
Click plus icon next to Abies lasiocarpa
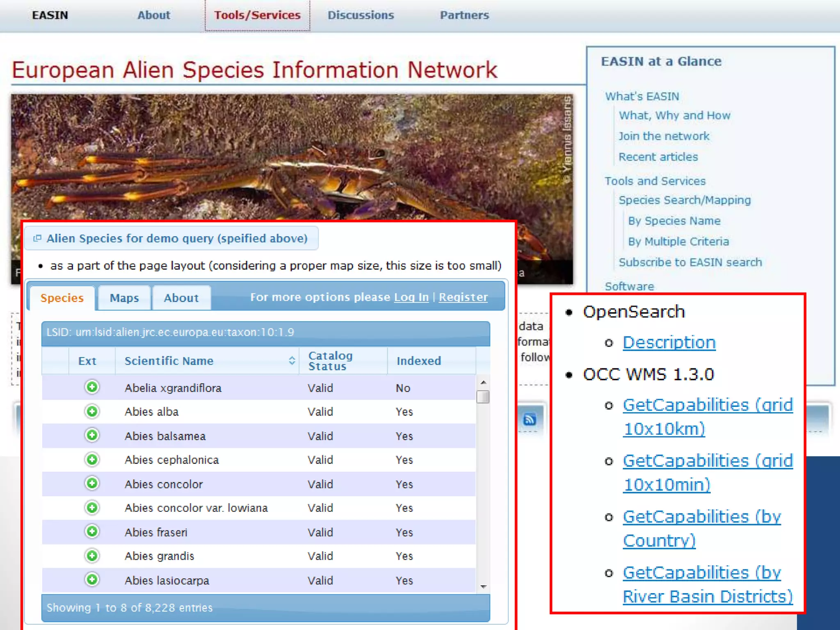[x=92, y=580]
